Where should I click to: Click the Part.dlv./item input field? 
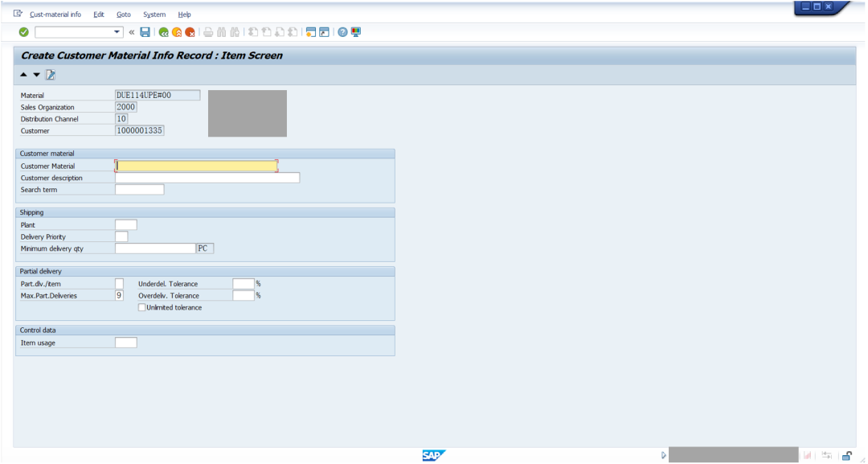[120, 284]
